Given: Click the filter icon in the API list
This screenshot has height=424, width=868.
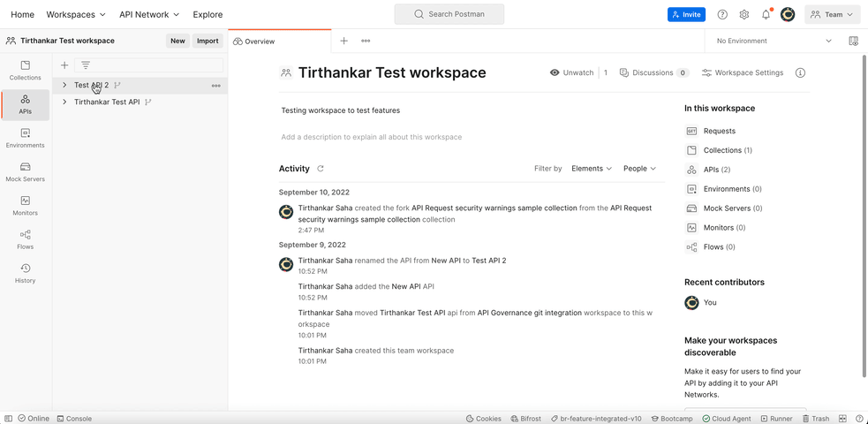Looking at the screenshot, I should (x=86, y=65).
